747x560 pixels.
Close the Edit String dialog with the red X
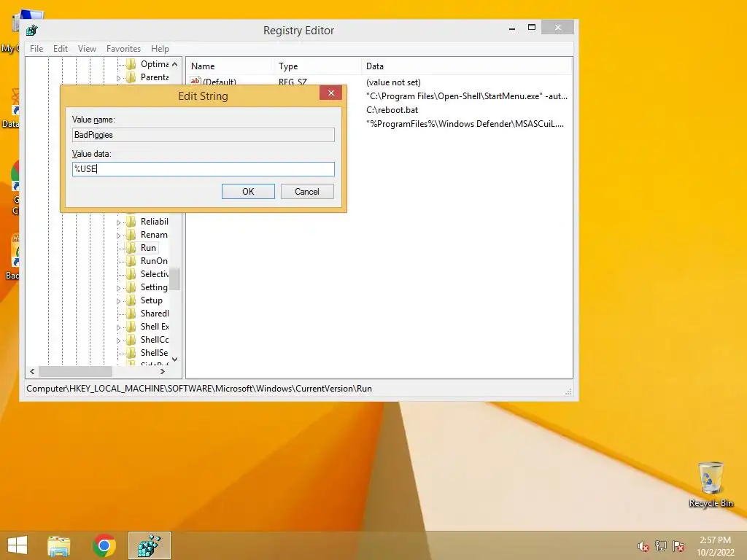330,93
